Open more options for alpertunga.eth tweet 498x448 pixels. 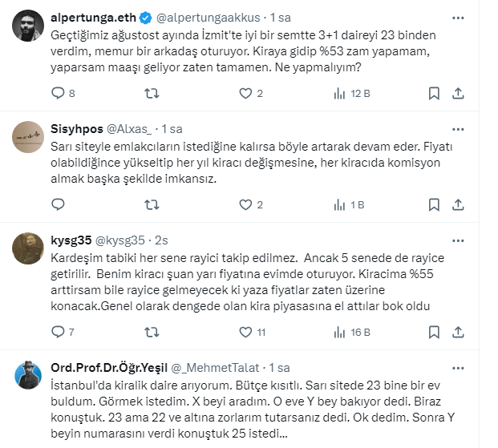tap(456, 16)
